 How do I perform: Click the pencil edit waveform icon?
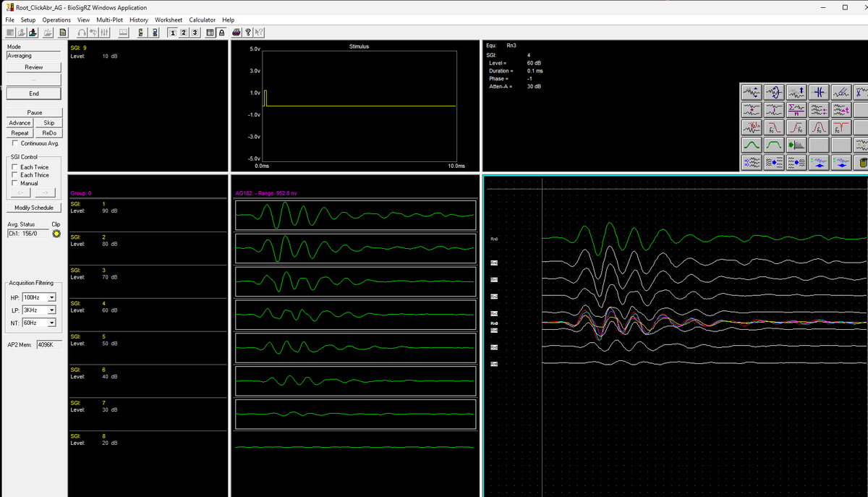tap(841, 93)
